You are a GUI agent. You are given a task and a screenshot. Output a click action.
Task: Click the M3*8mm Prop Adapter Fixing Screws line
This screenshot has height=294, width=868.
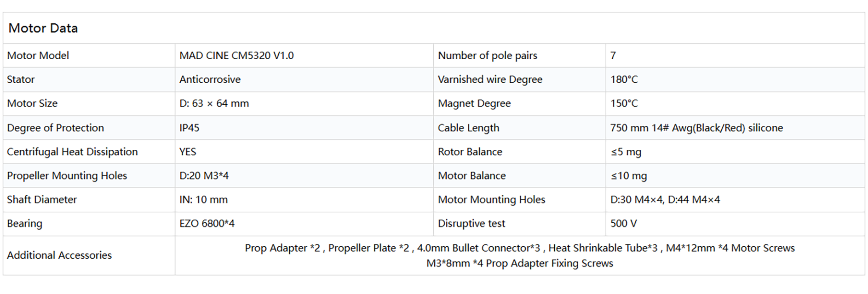pos(519,263)
